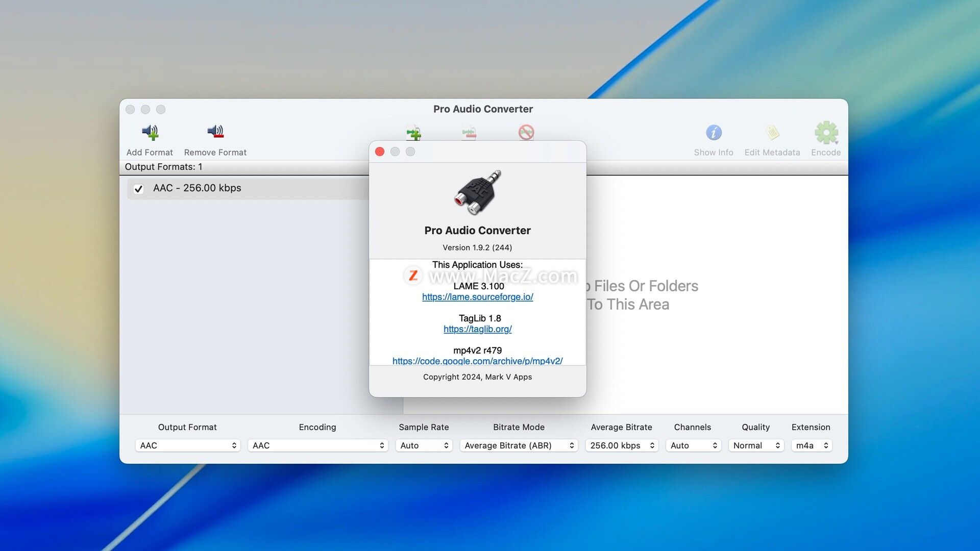Click the Pro Audio Converter main window title
The width and height of the screenshot is (980, 551).
483,109
